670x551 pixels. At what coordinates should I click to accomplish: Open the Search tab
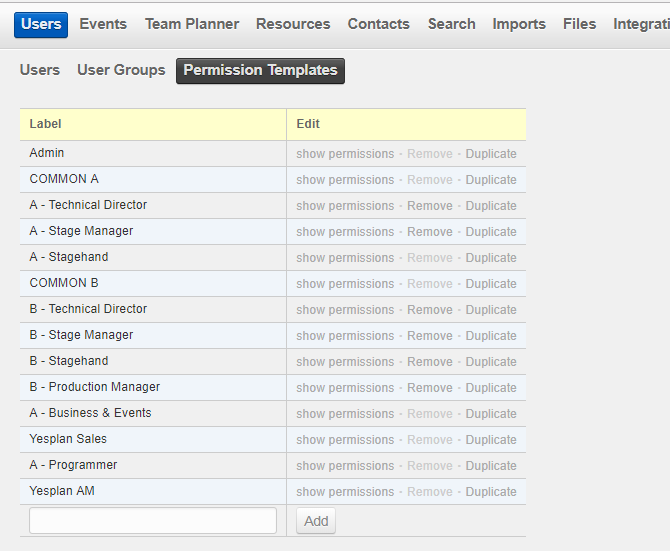tap(451, 24)
